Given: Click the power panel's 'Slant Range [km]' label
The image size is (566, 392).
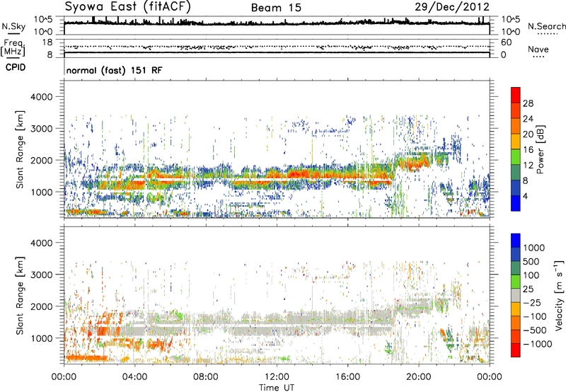Looking at the screenshot, I should [x=20, y=149].
